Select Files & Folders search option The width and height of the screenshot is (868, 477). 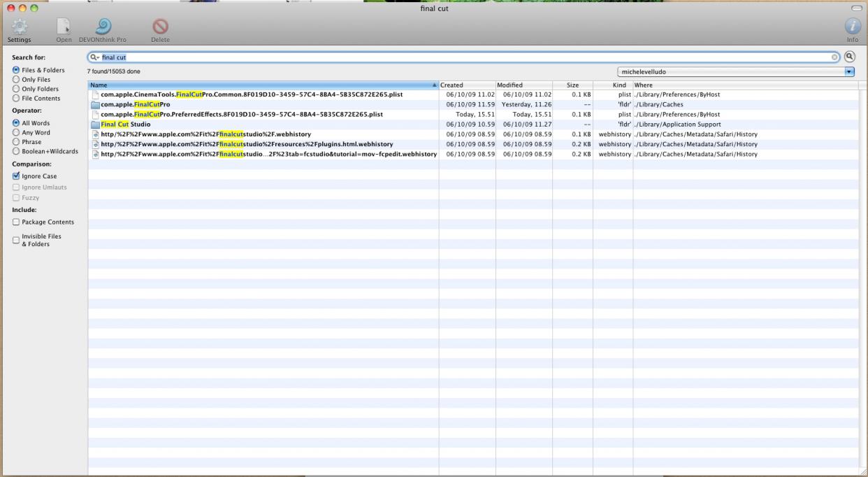16,70
